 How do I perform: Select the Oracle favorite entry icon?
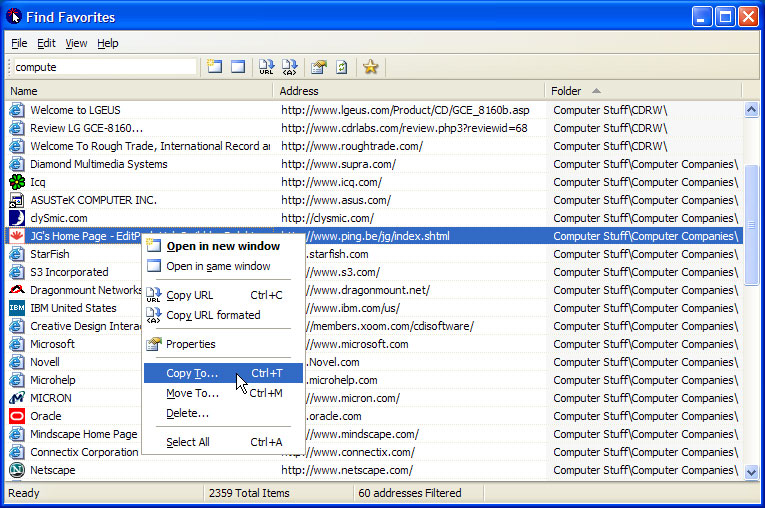pos(17,416)
